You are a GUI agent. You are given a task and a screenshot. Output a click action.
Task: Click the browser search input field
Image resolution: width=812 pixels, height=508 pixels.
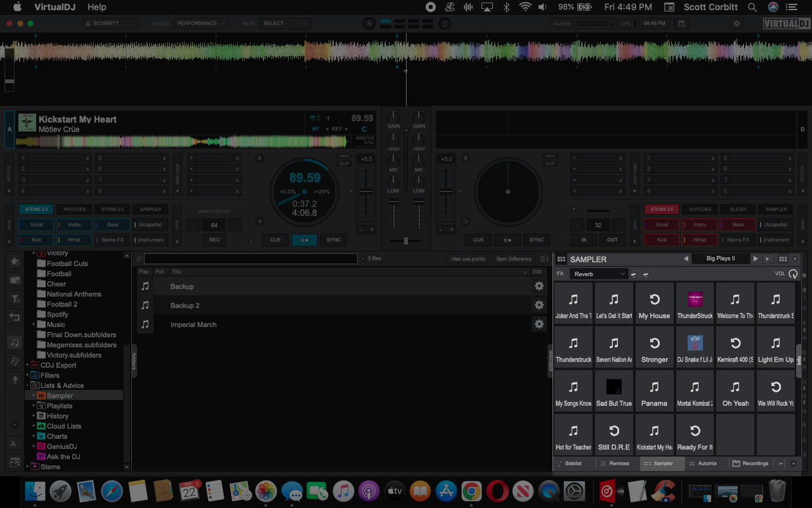251,259
